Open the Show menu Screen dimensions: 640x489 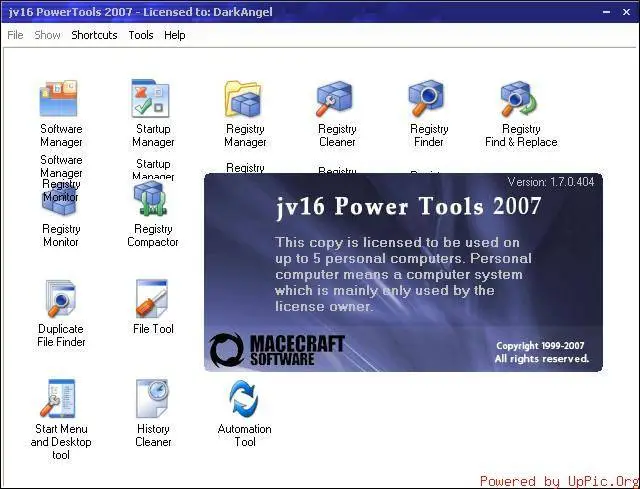click(47, 35)
